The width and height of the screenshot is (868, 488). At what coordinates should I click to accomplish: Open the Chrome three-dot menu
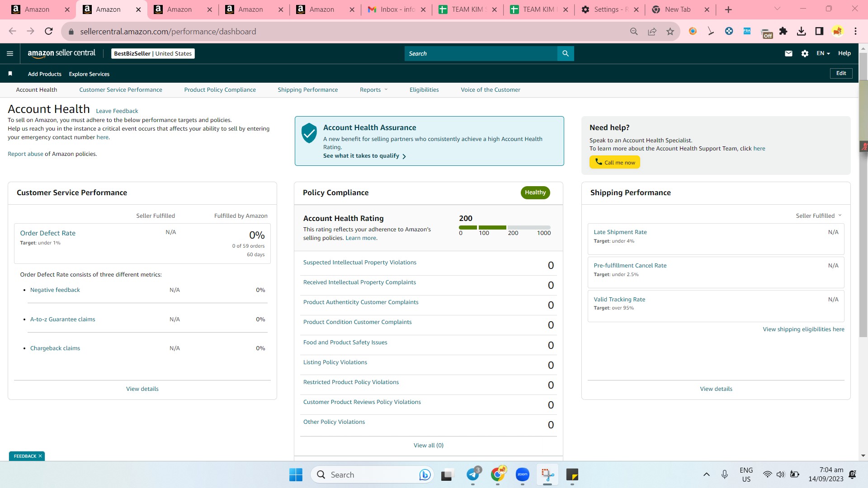(855, 31)
